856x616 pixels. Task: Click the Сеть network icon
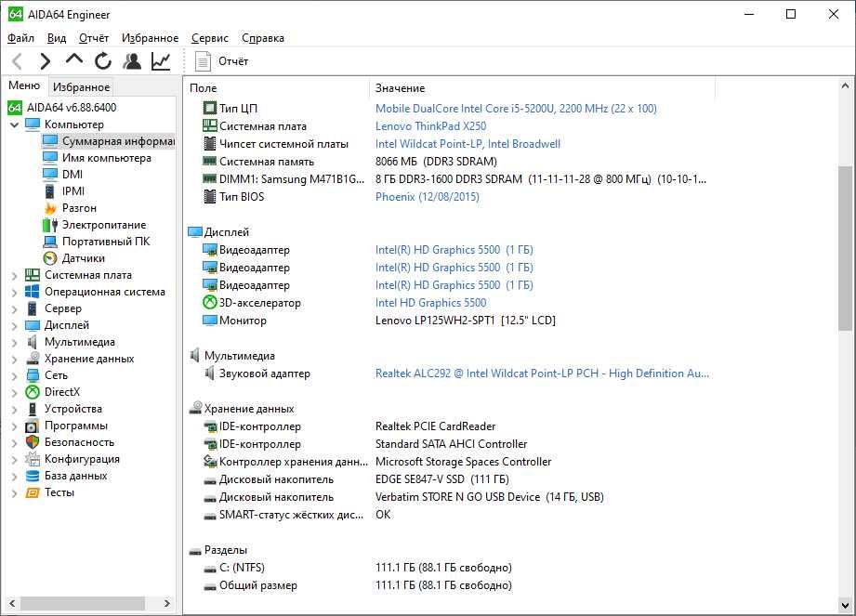33,375
